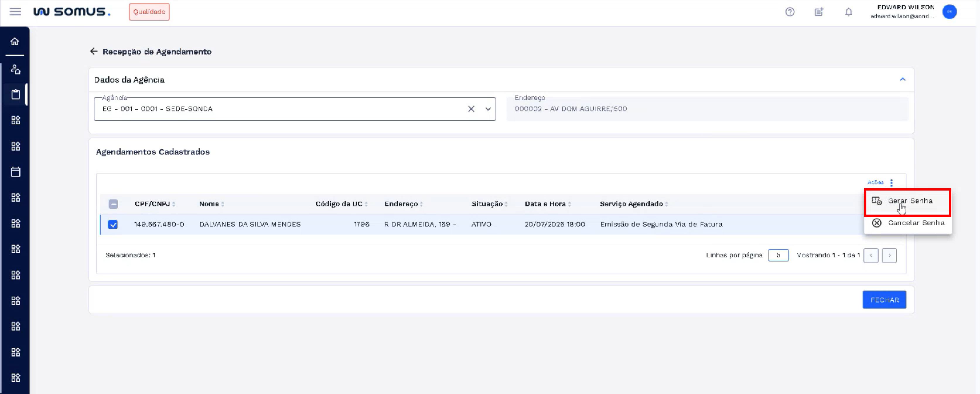This screenshot has width=980, height=394.
Task: Open the Ações three-dot menu
Action: coord(891,183)
